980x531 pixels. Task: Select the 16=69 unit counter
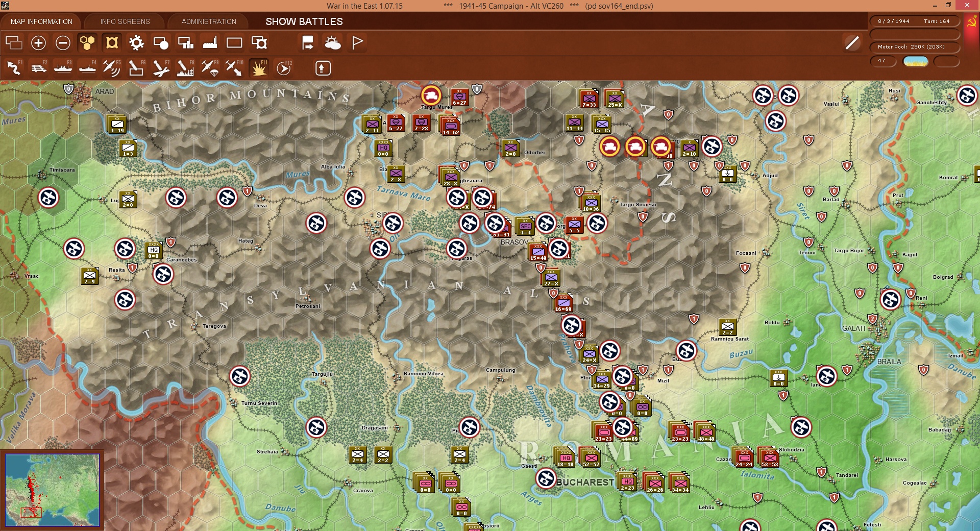(563, 303)
